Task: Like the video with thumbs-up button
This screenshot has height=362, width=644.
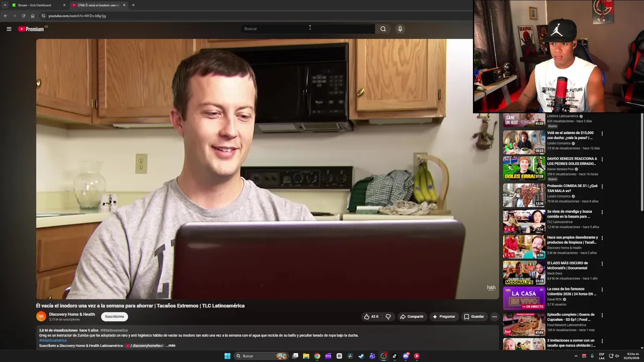Action: [x=371, y=317]
